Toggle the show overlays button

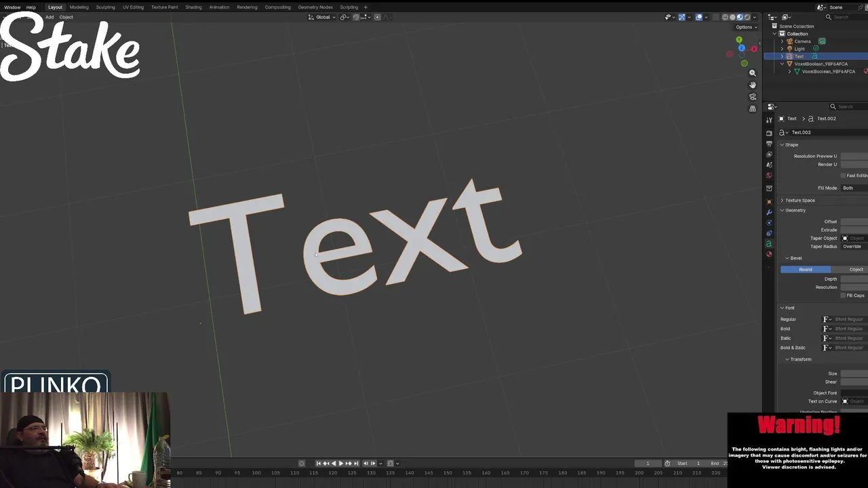click(x=698, y=17)
